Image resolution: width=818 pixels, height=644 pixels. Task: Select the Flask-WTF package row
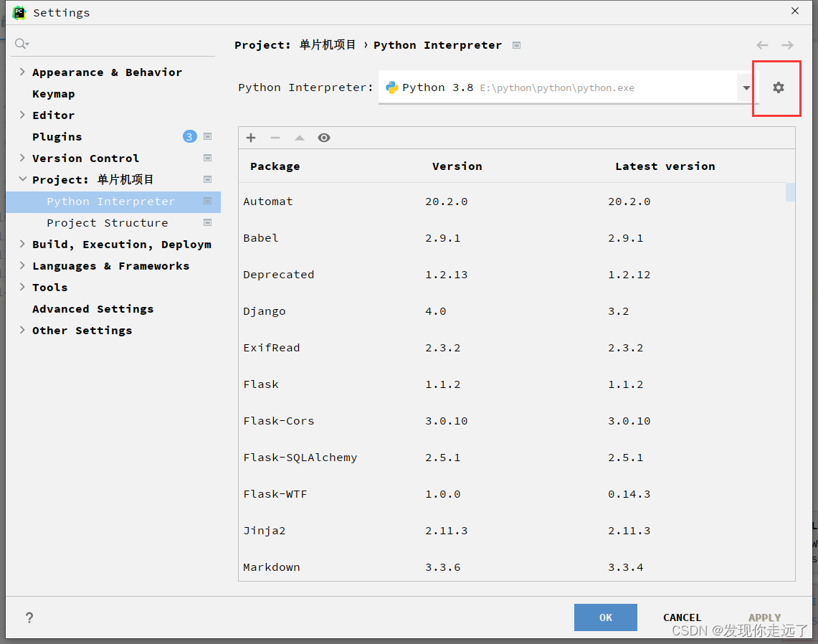513,493
